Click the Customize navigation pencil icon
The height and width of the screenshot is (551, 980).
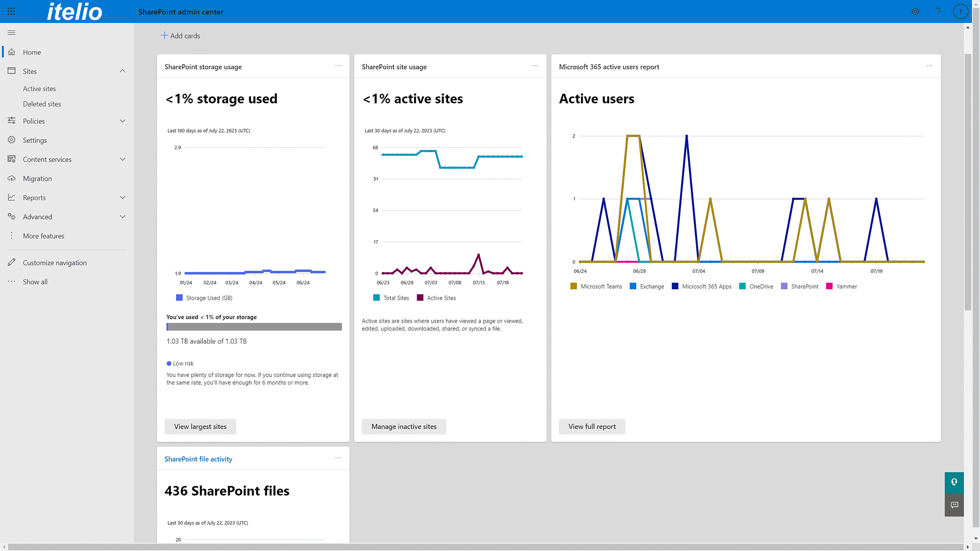coord(11,262)
